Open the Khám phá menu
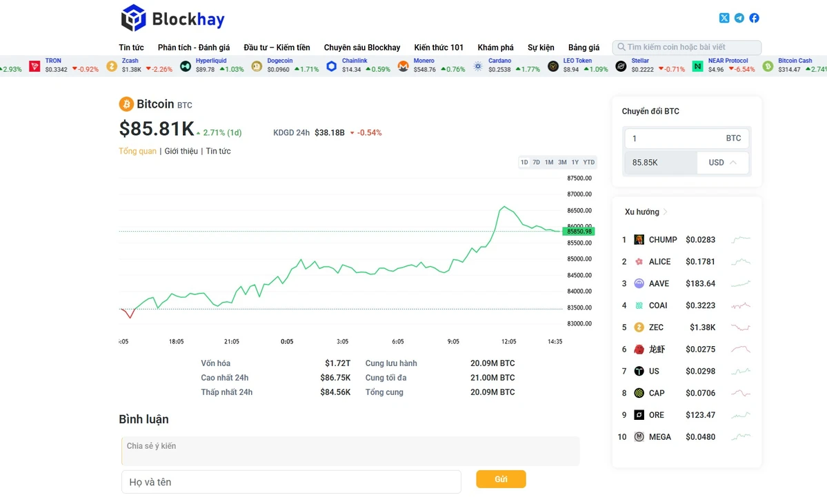This screenshot has height=504, width=827. (496, 48)
